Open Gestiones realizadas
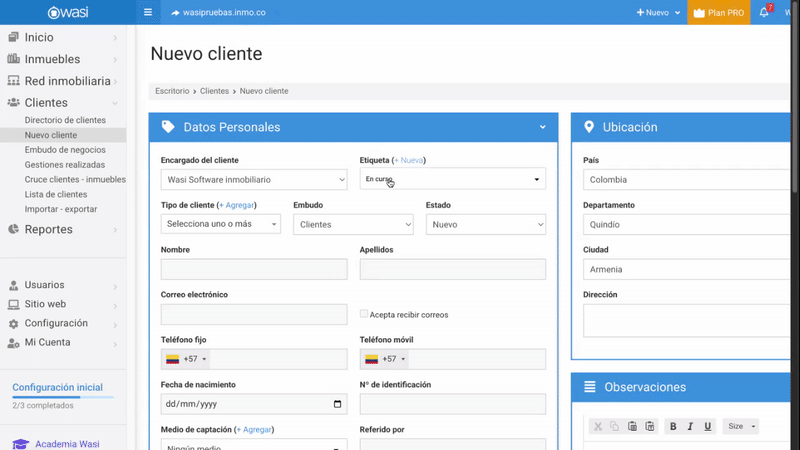 click(x=65, y=164)
